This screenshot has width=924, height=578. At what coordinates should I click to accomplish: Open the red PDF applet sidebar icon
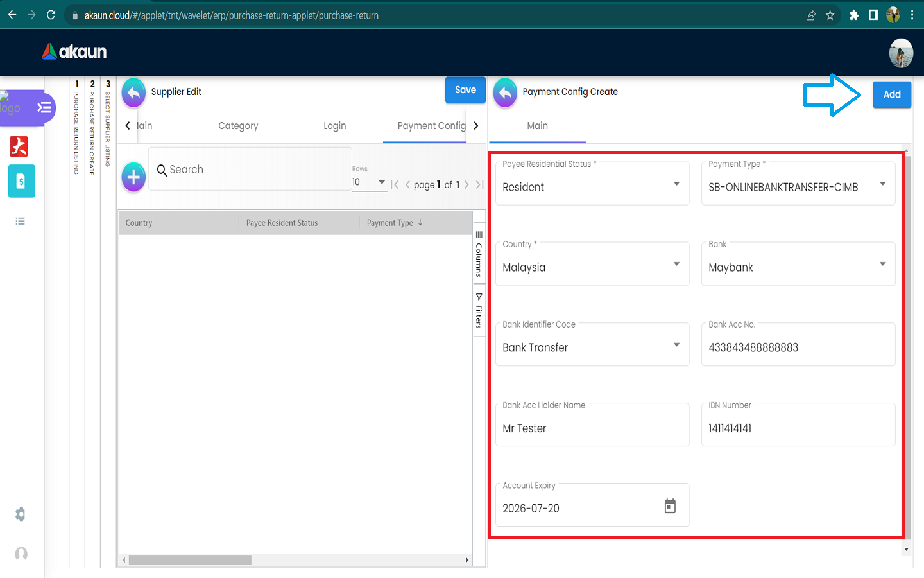tap(19, 146)
